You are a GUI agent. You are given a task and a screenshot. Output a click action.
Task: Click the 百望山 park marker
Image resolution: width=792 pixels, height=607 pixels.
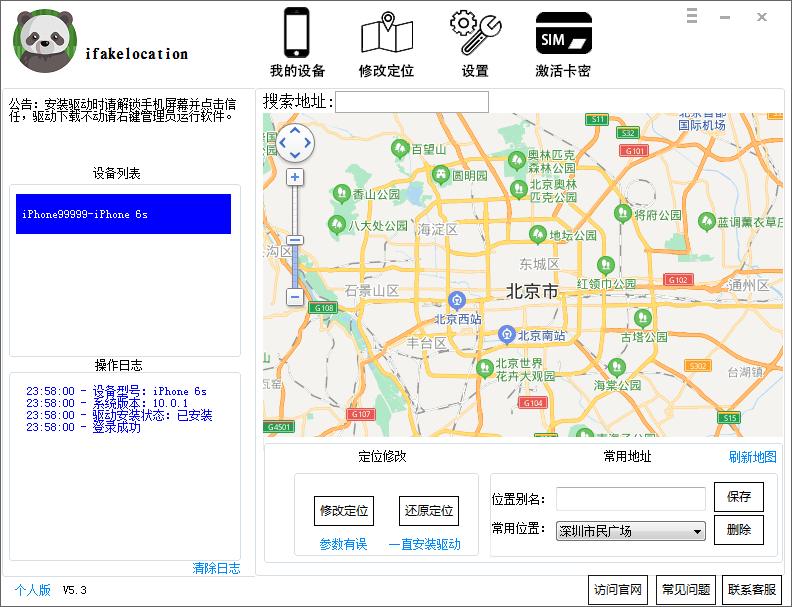[400, 148]
